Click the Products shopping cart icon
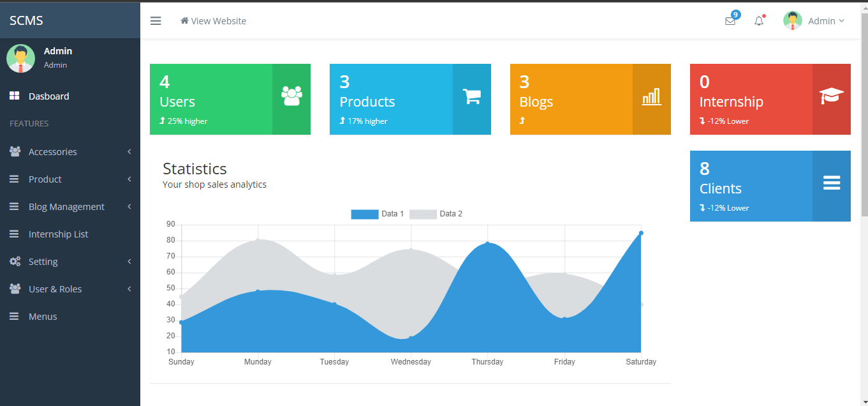 [471, 96]
